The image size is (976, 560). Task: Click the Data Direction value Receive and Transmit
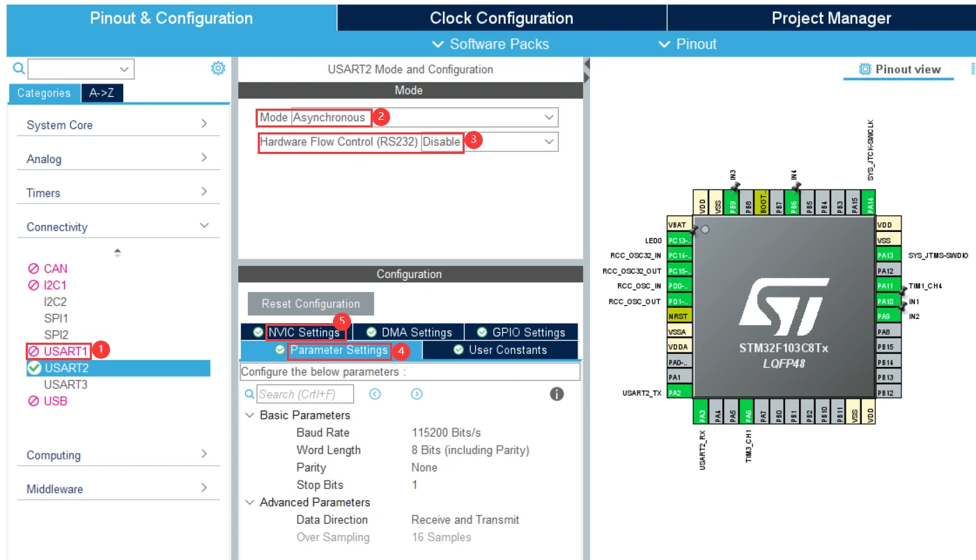click(465, 520)
